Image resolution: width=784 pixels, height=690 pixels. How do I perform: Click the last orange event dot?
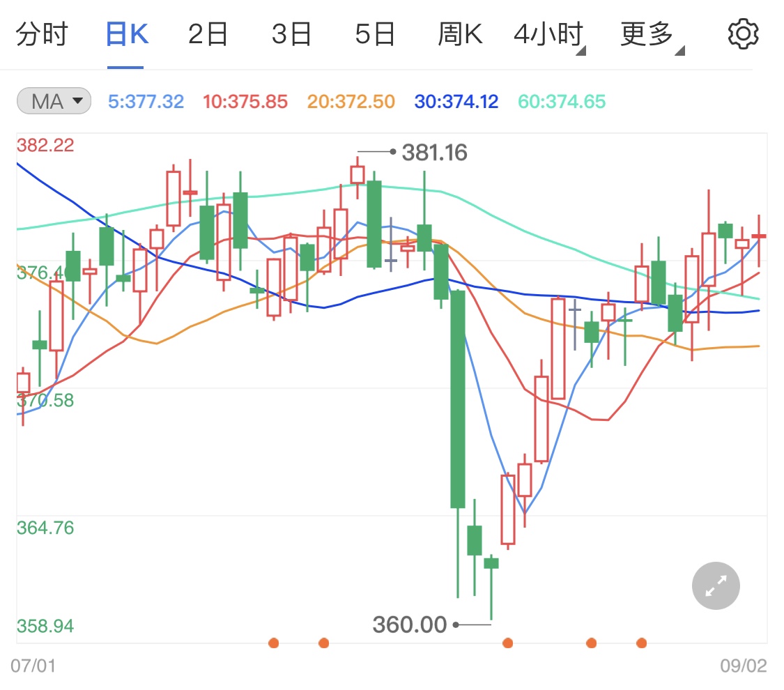(641, 643)
